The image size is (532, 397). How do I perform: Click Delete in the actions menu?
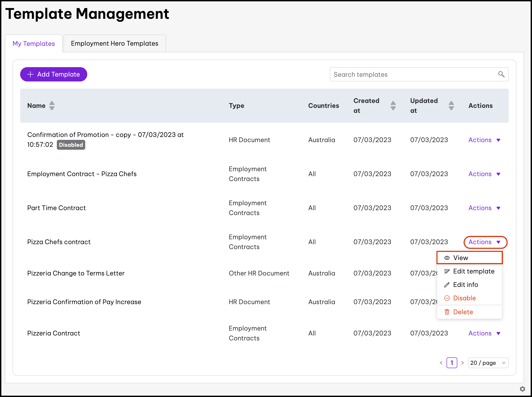click(463, 312)
